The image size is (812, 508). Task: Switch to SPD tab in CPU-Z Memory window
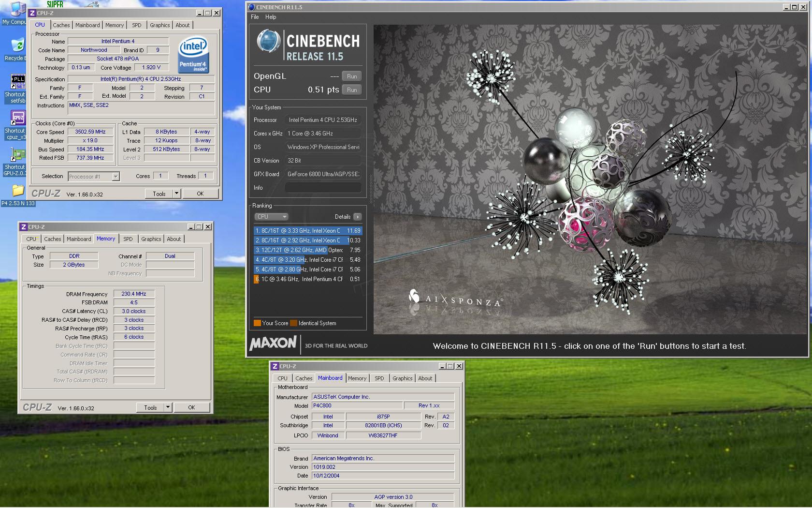(128, 239)
